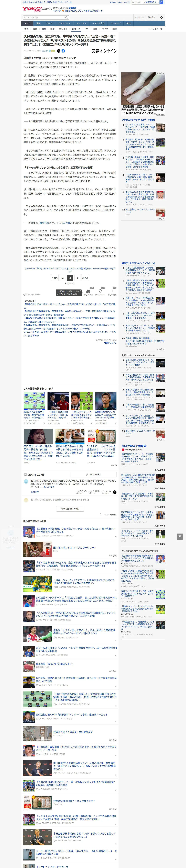Screen dimensions: 186x868
Task: Share the article on X below headline
Action: (x=59, y=51)
